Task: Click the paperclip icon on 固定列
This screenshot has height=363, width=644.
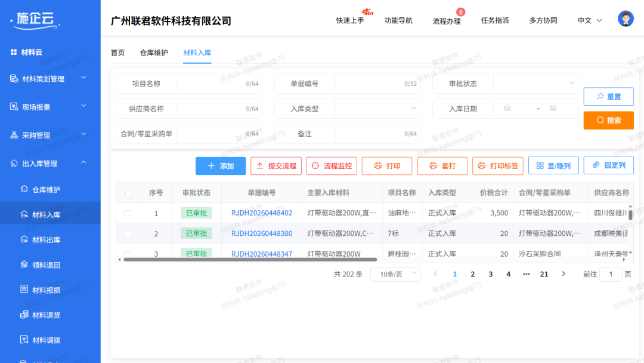Action: (596, 165)
